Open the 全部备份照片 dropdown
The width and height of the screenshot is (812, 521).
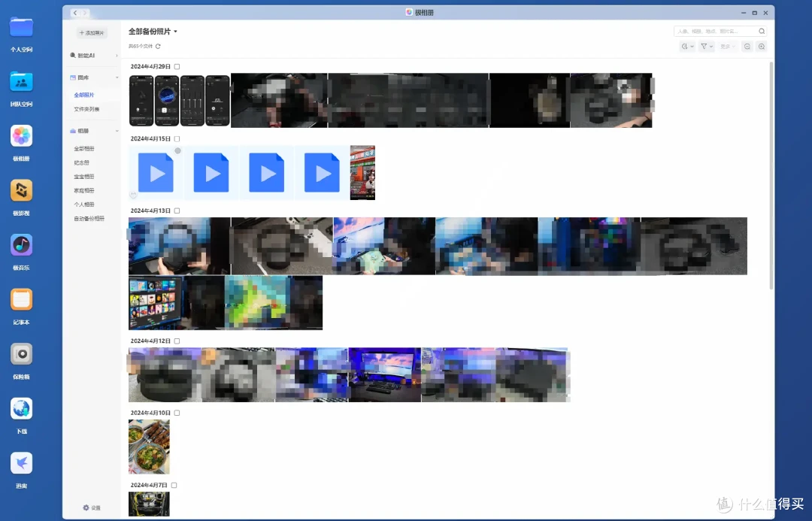click(x=153, y=32)
